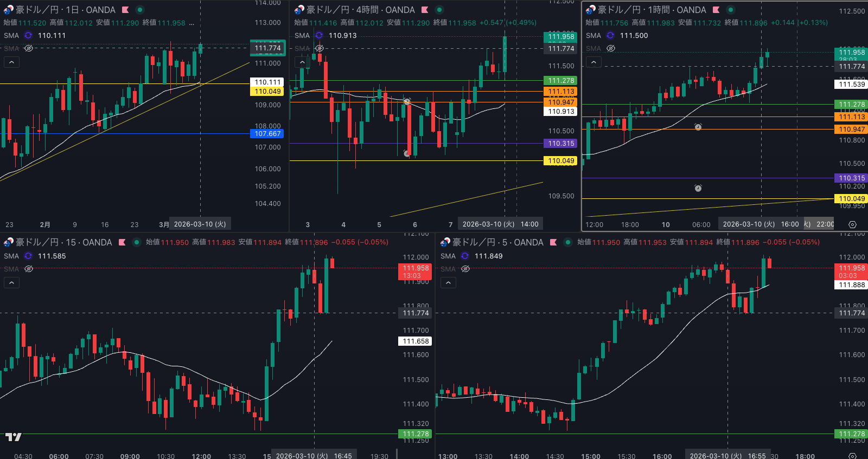868x459 pixels.
Task: Collapse the indicator legend on 1-hour chart
Action: (593, 62)
